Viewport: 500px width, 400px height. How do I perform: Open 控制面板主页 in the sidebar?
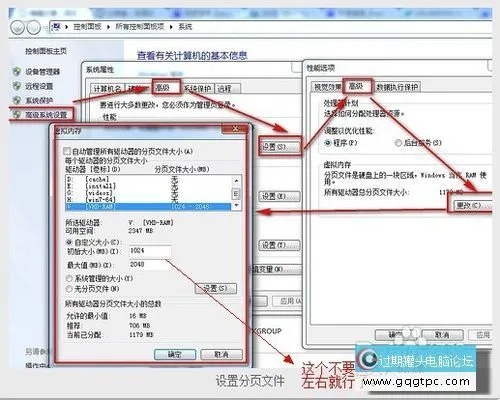(46, 51)
